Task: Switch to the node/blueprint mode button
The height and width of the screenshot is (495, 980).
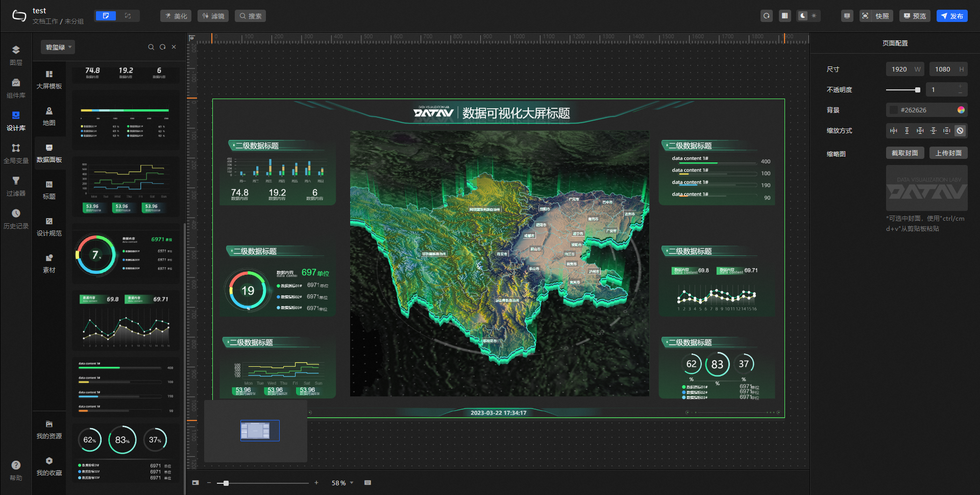Action: tap(128, 16)
